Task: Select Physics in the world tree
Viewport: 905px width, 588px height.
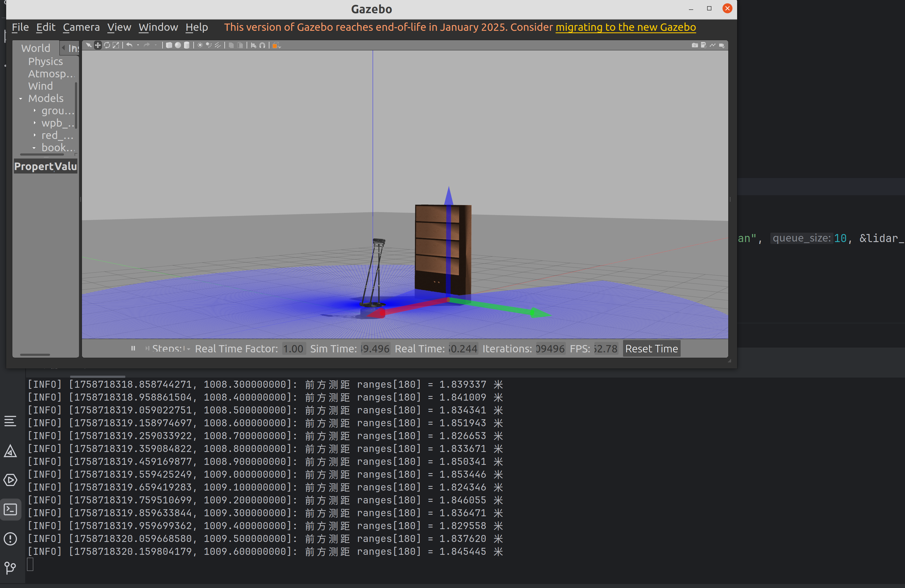Action: coord(45,61)
